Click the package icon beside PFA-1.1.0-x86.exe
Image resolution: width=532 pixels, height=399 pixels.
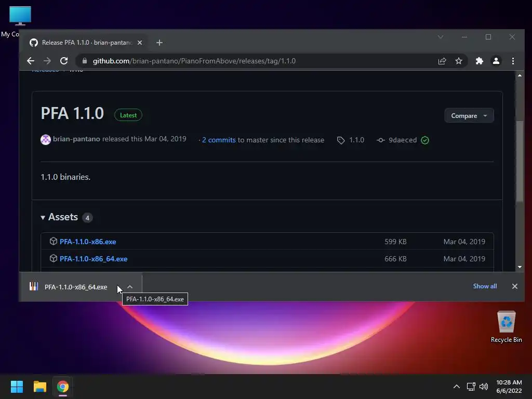click(x=54, y=241)
